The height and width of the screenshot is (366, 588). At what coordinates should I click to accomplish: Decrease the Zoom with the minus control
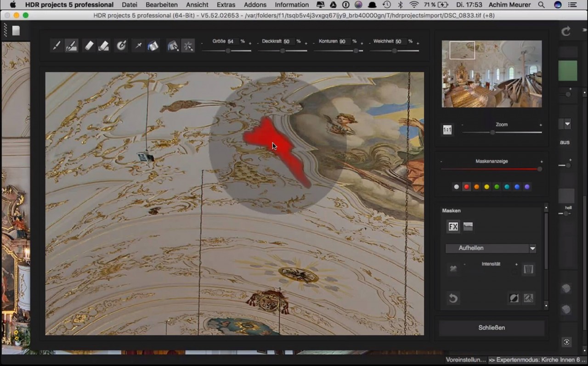click(463, 124)
